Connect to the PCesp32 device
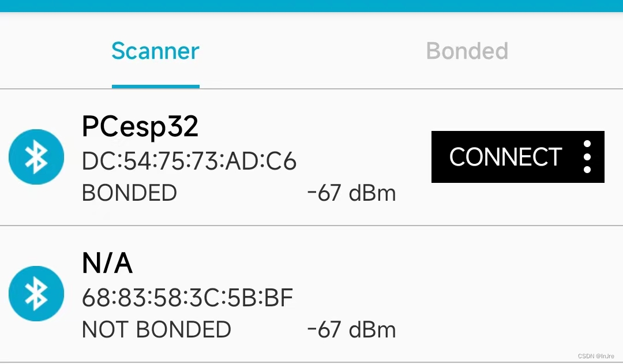The image size is (623, 364). click(x=505, y=157)
